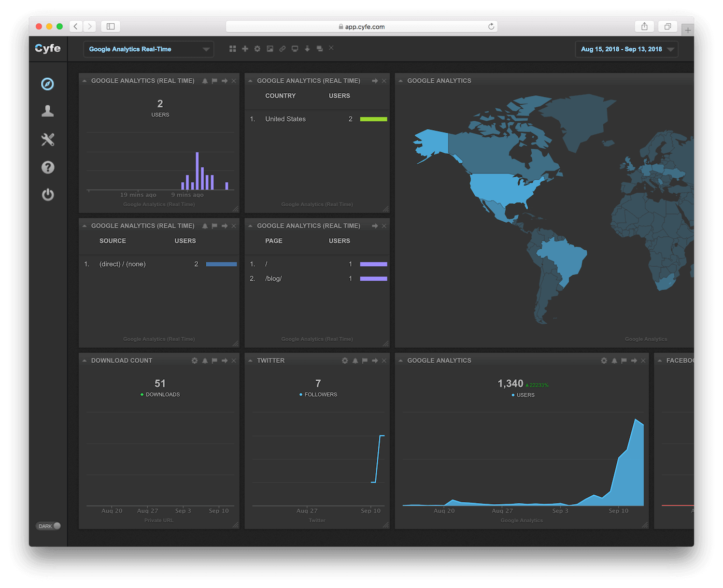Click the app.cyfe.com address bar
The width and height of the screenshot is (723, 588).
coord(362,26)
